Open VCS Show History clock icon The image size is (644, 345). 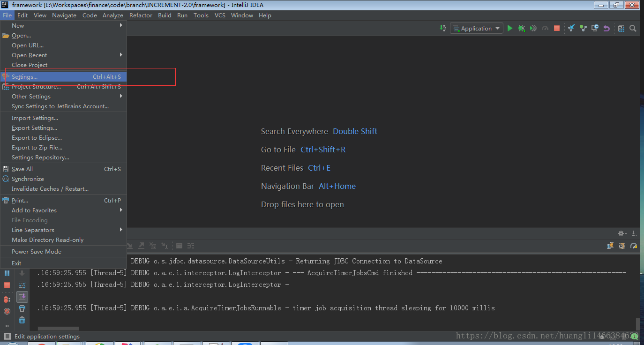[595, 28]
